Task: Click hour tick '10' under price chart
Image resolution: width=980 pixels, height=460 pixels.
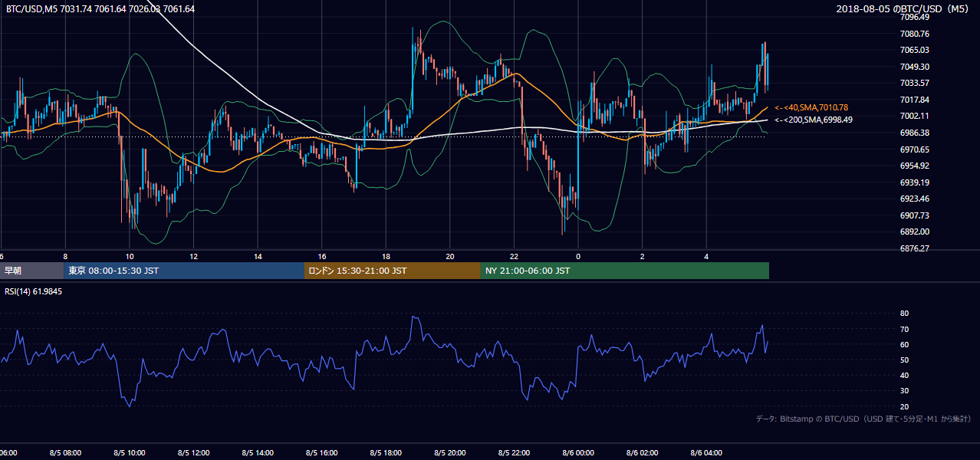Action: click(x=130, y=257)
